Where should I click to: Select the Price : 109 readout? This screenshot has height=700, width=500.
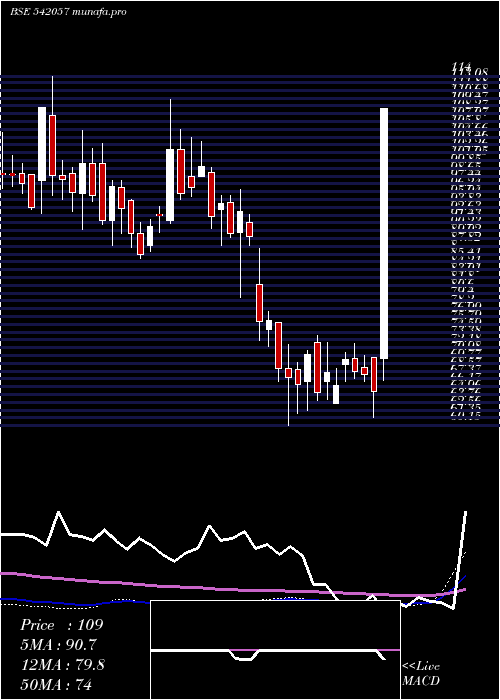coord(62,625)
